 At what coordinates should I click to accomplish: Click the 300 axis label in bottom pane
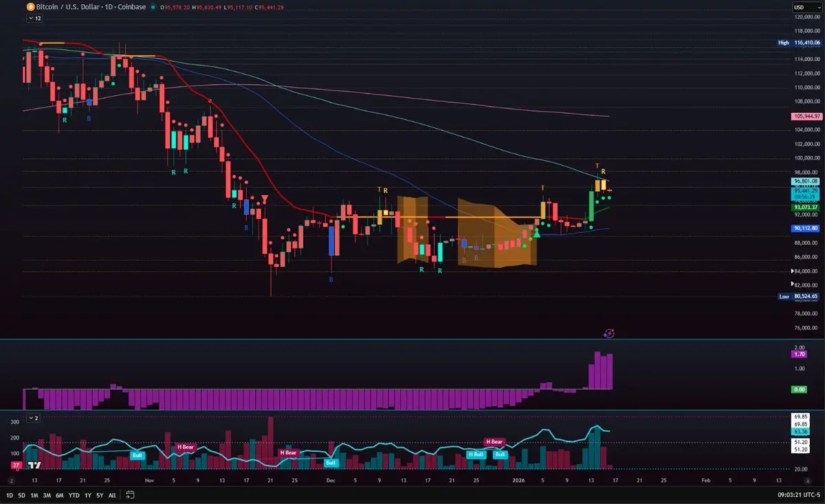[14, 421]
